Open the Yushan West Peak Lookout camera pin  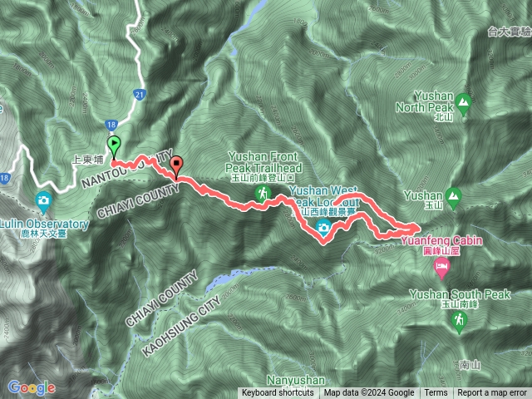tap(323, 228)
